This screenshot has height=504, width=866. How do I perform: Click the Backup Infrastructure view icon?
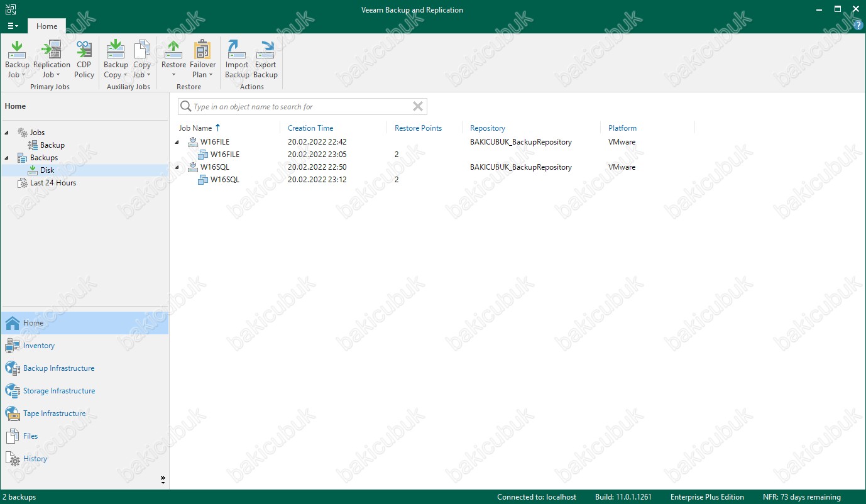13,368
